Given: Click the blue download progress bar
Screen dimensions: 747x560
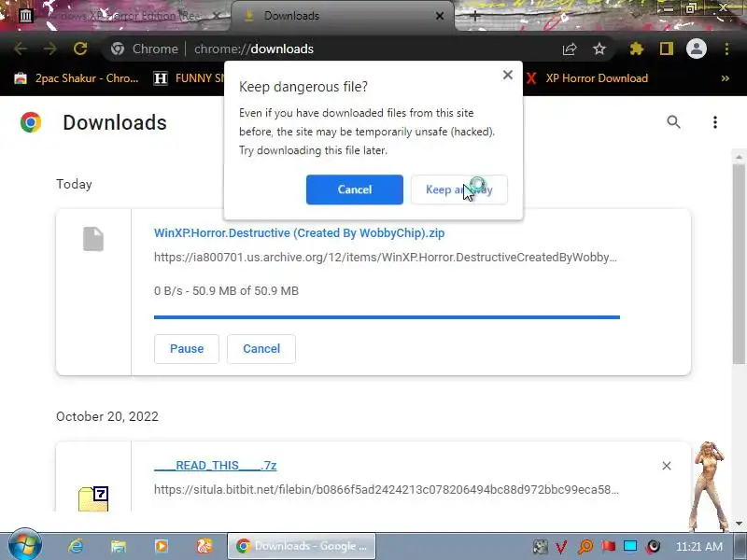Looking at the screenshot, I should click(387, 317).
